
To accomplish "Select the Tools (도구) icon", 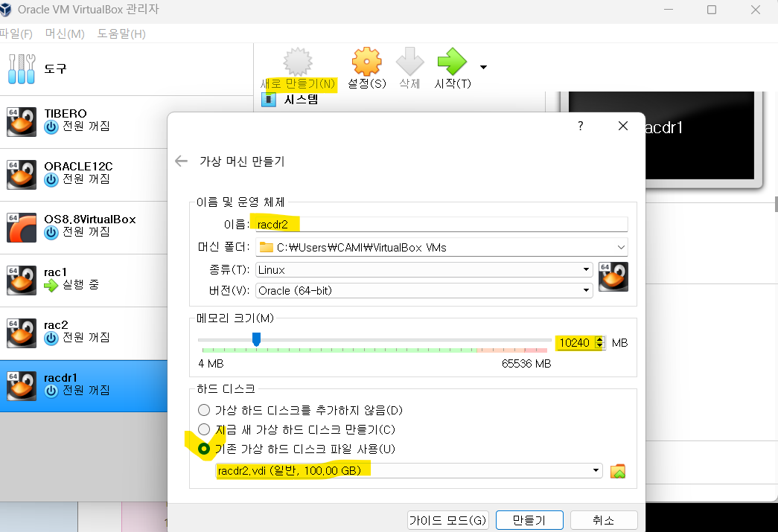I will point(22,69).
